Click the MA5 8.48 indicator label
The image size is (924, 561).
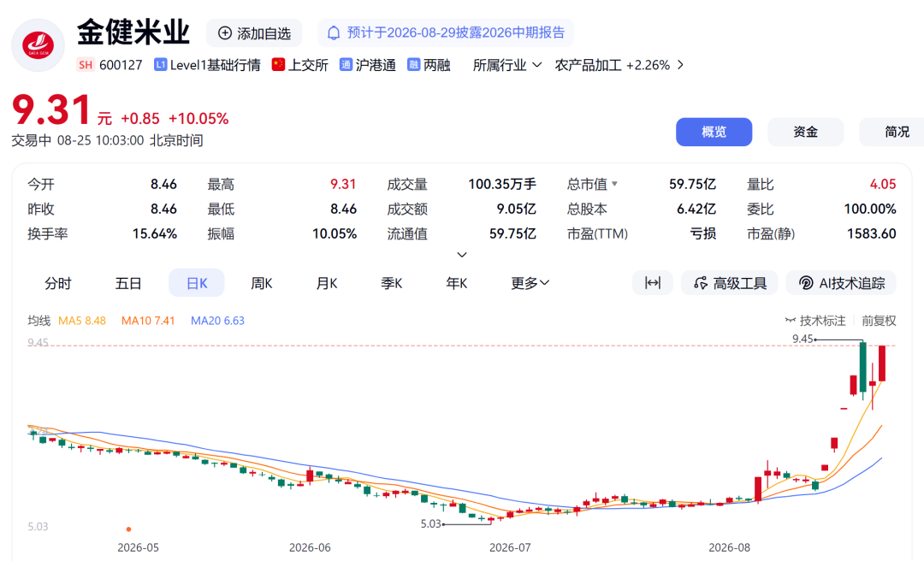pos(82,321)
